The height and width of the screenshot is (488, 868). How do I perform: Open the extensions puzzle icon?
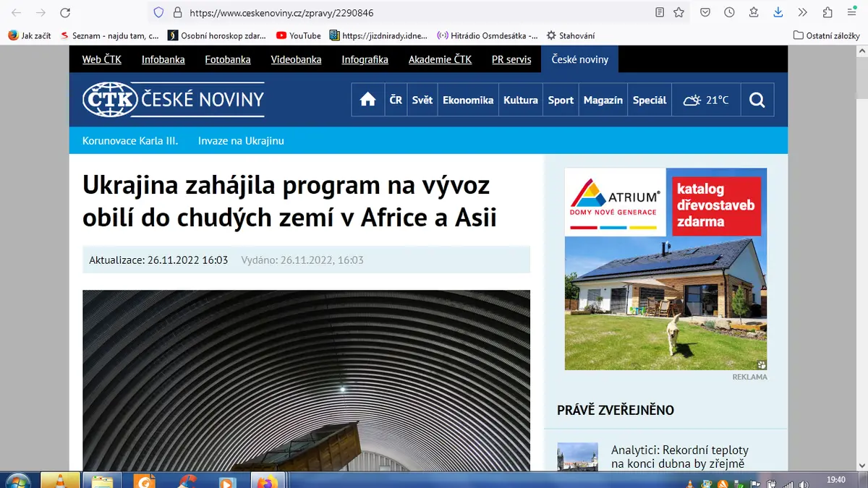click(x=827, y=12)
